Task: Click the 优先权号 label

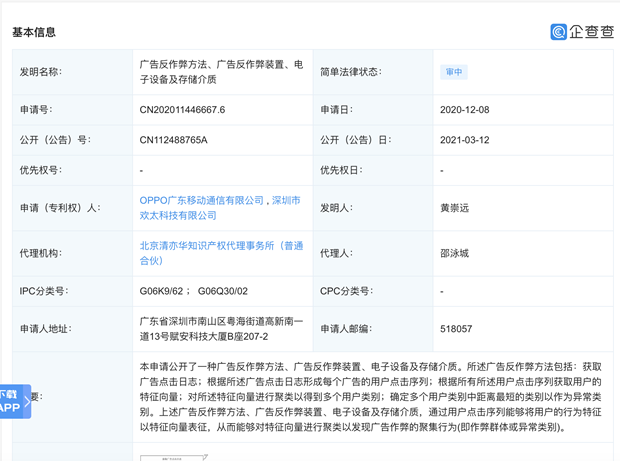Action: [x=41, y=170]
